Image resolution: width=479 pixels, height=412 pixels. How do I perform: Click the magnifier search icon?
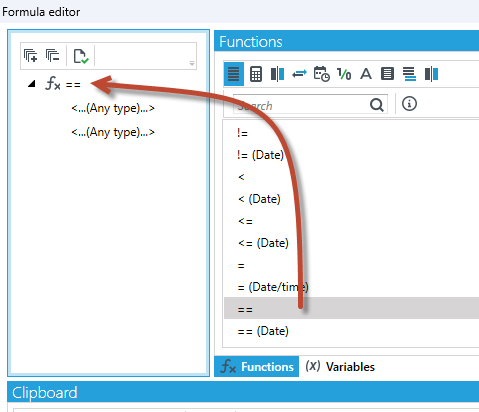click(x=377, y=105)
